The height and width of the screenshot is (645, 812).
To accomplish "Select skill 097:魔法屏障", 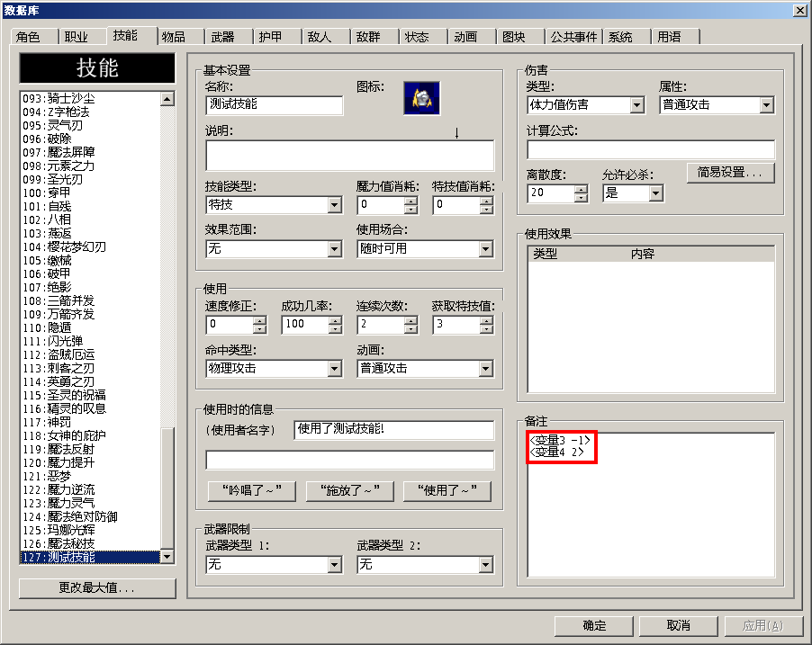I will pyautogui.click(x=90, y=152).
